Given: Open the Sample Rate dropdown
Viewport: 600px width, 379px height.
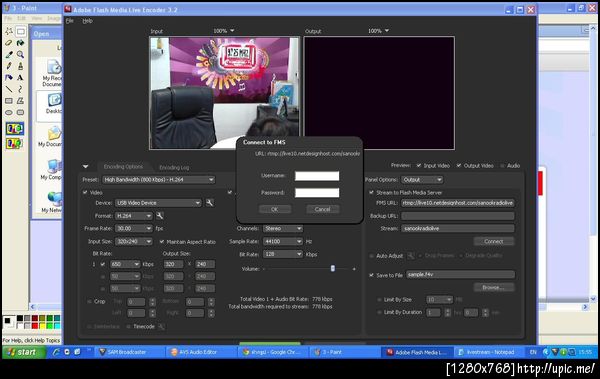Looking at the screenshot, I should (x=283, y=242).
